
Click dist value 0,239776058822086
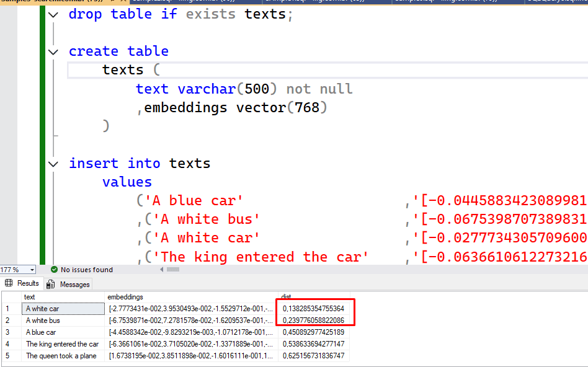(x=313, y=321)
